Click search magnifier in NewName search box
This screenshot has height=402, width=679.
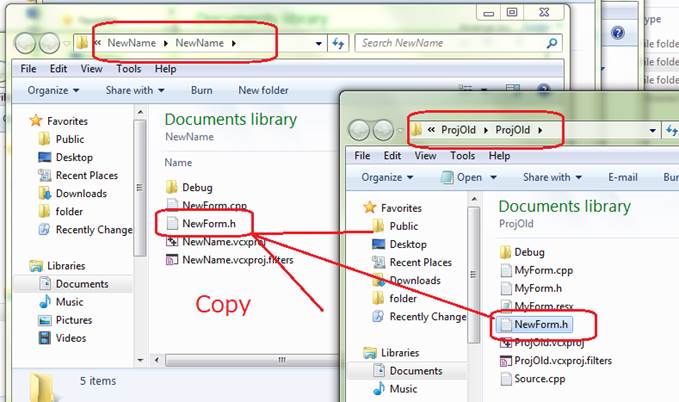[551, 44]
